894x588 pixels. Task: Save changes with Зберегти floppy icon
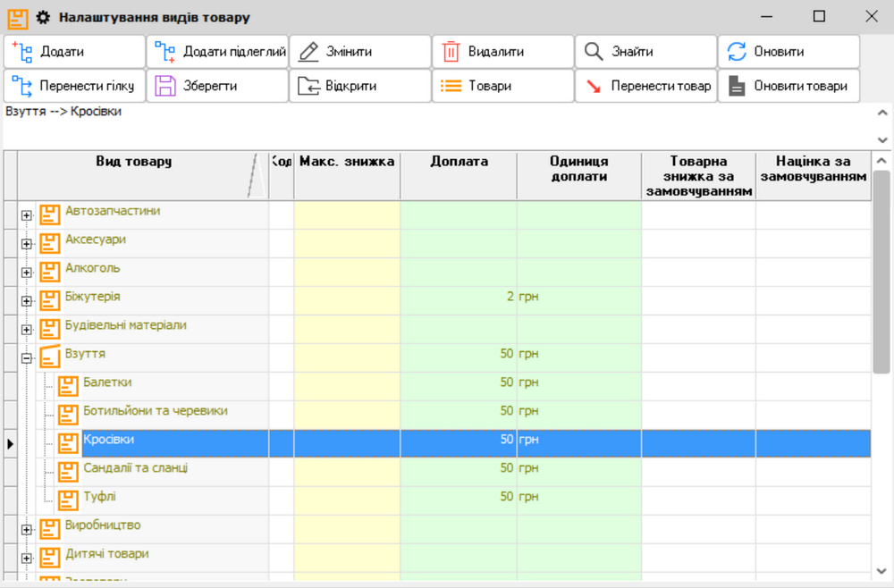pos(164,87)
